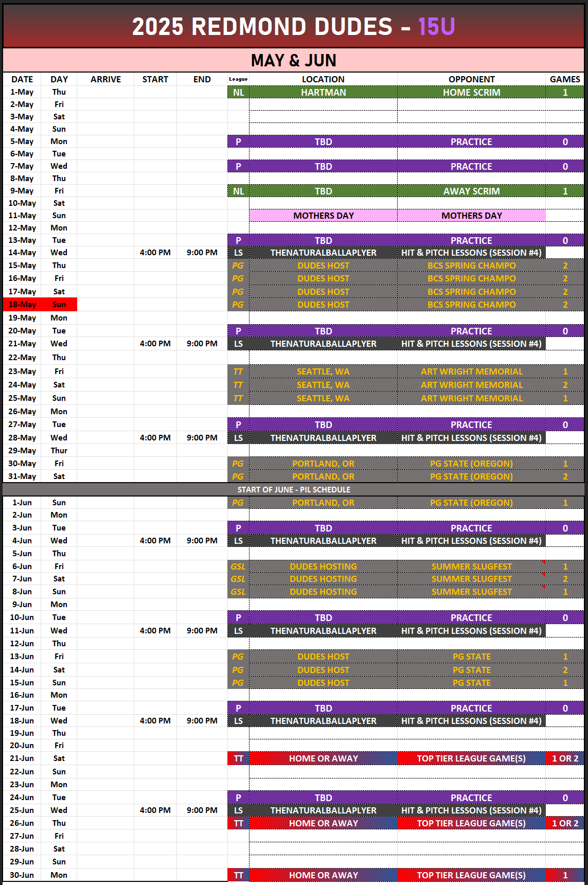Viewport: 588px width, 885px height.
Task: Click the OPPONENT column header
Action: [x=471, y=79]
